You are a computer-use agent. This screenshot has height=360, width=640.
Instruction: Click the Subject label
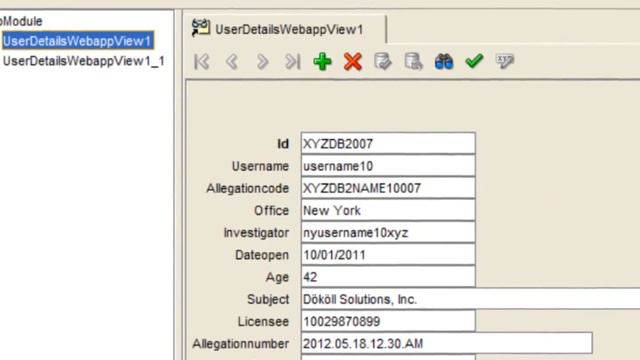pos(268,300)
